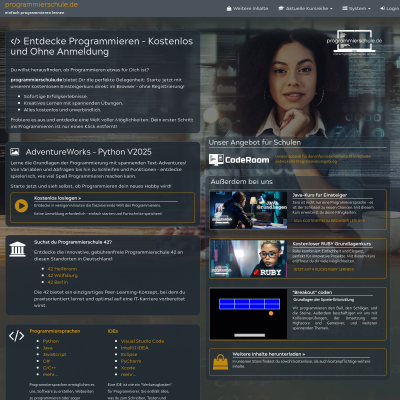Click the Python link under Programmiersprachen
This screenshot has height=400, width=400.
(x=51, y=341)
